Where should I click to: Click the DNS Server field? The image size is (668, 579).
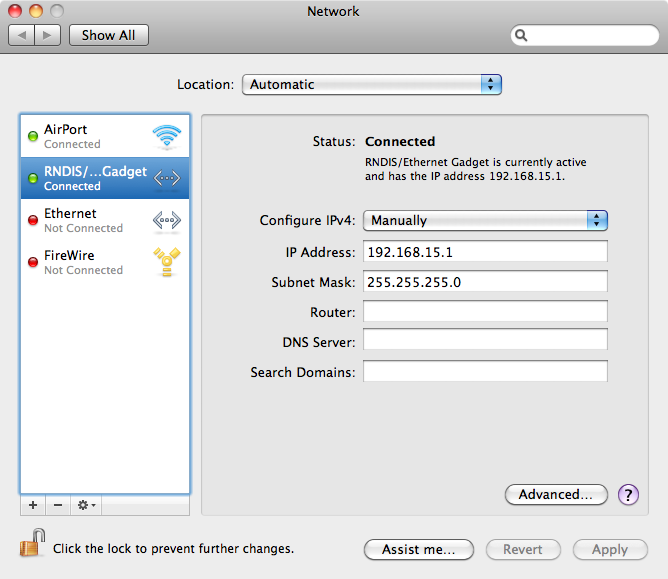pos(485,340)
